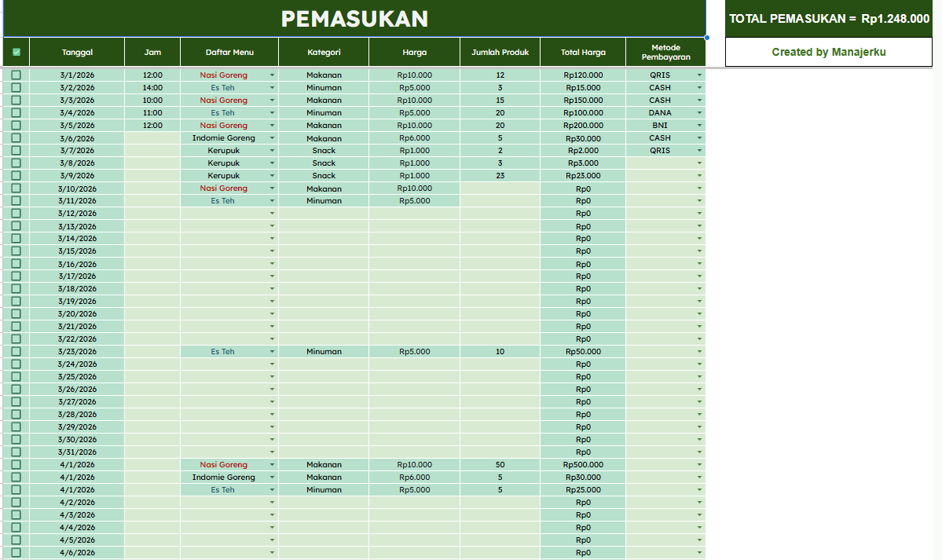Select date cell 3/27/2026

(77, 402)
